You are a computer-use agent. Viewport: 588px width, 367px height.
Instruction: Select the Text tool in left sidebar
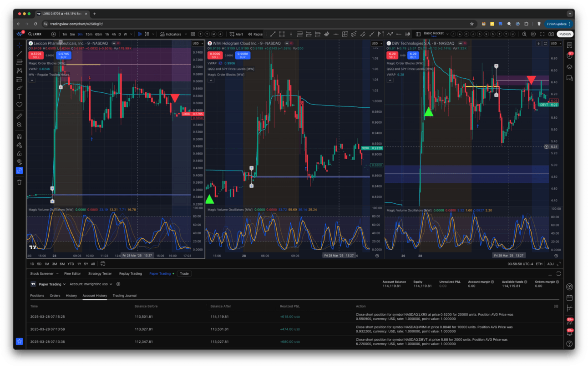click(x=19, y=96)
